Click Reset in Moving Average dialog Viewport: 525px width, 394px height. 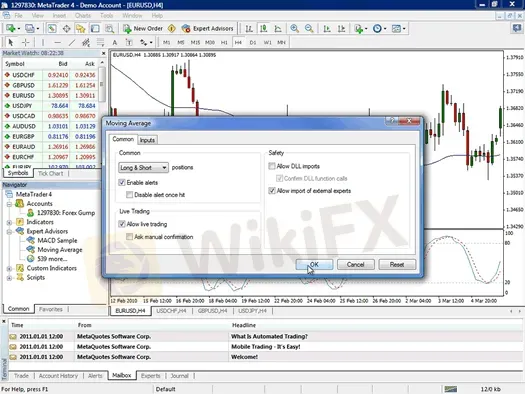(397, 264)
